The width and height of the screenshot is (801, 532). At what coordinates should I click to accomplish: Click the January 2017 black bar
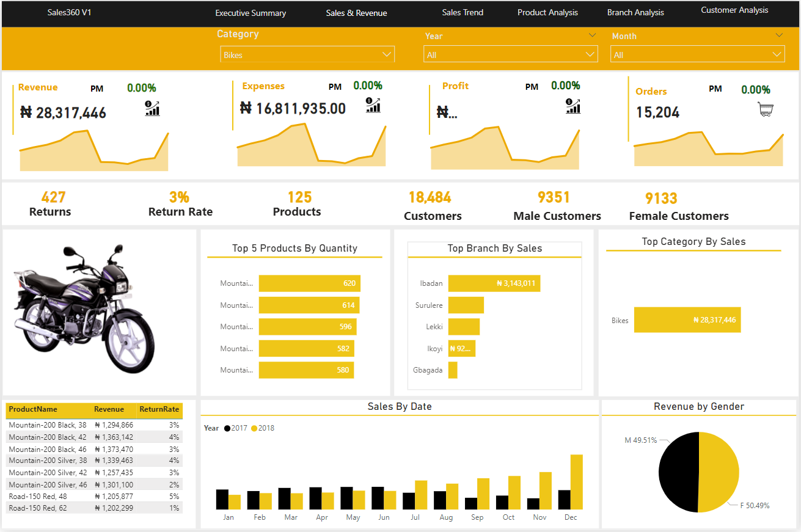click(222, 500)
